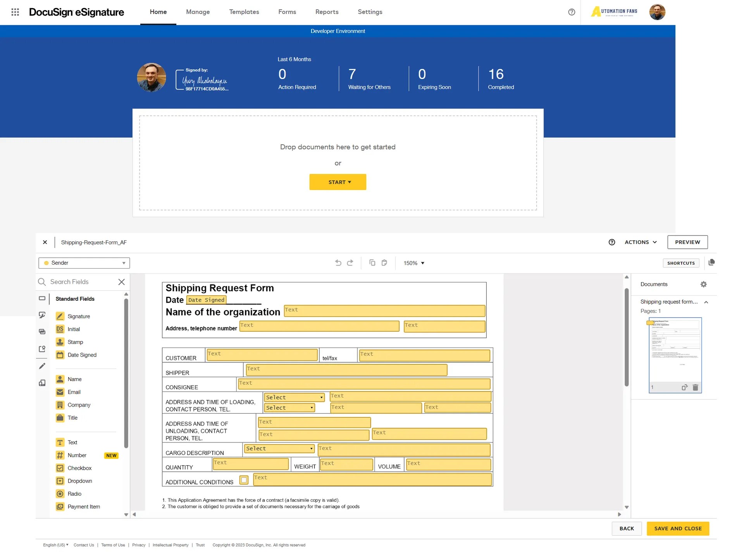
Task: Delete page one using the trash icon
Action: click(x=696, y=387)
